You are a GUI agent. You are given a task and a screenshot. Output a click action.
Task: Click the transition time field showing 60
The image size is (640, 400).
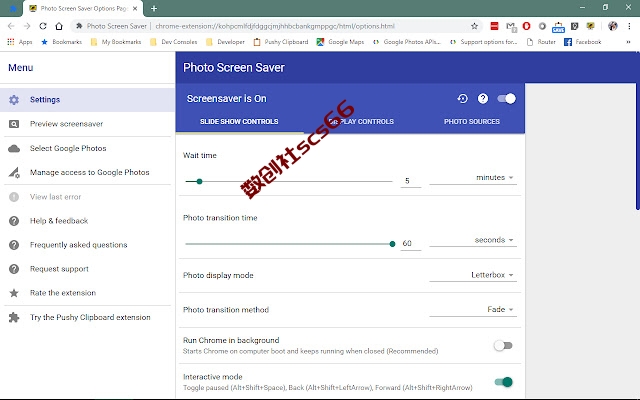point(411,243)
